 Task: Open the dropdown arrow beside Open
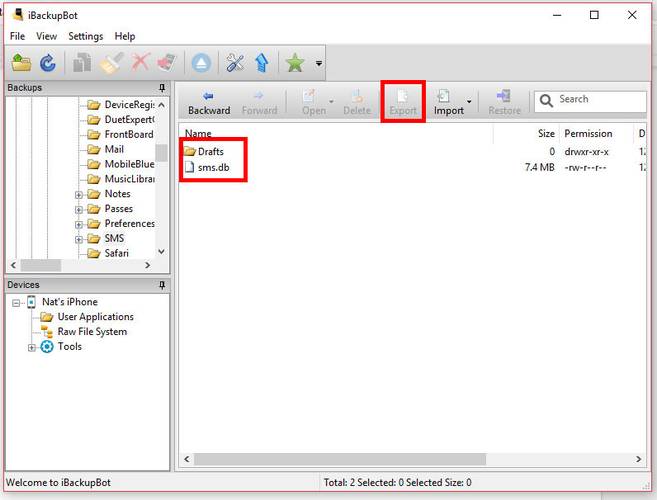pyautogui.click(x=331, y=101)
